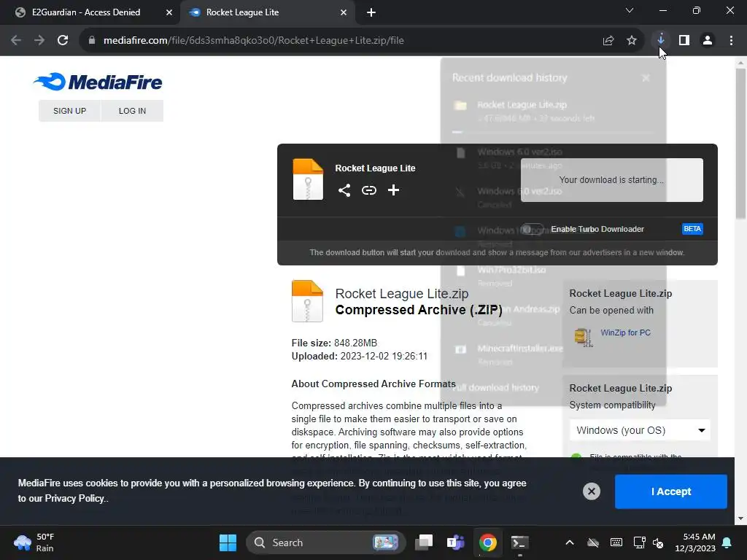Open the Chrome tab search chevron
747x560 pixels.
(630, 11)
